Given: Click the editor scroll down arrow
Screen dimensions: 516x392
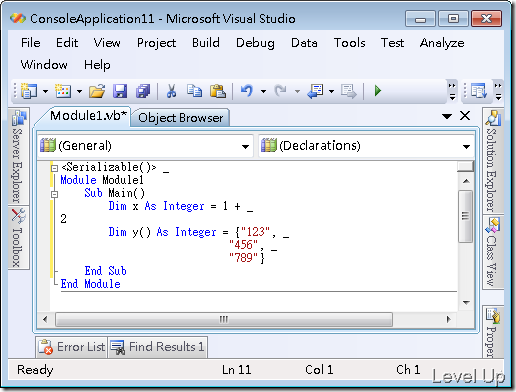Looking at the screenshot, I should click(x=466, y=302).
